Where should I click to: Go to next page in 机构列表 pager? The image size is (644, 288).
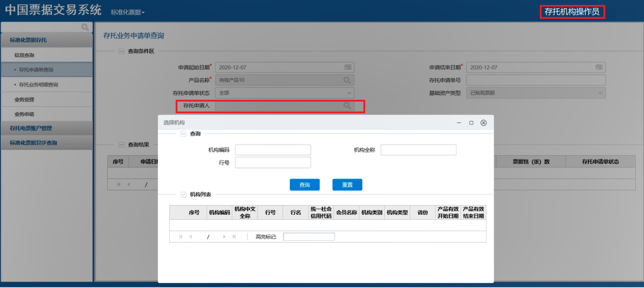coord(224,237)
